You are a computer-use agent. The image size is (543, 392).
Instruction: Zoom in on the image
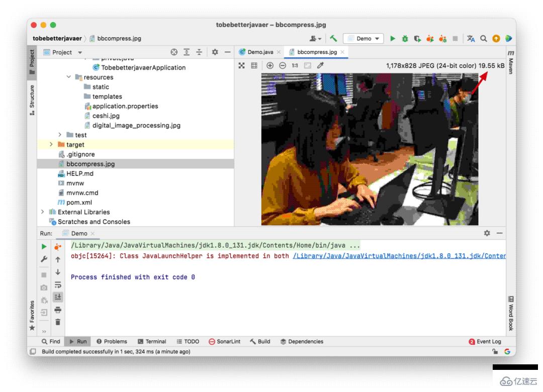(x=270, y=65)
